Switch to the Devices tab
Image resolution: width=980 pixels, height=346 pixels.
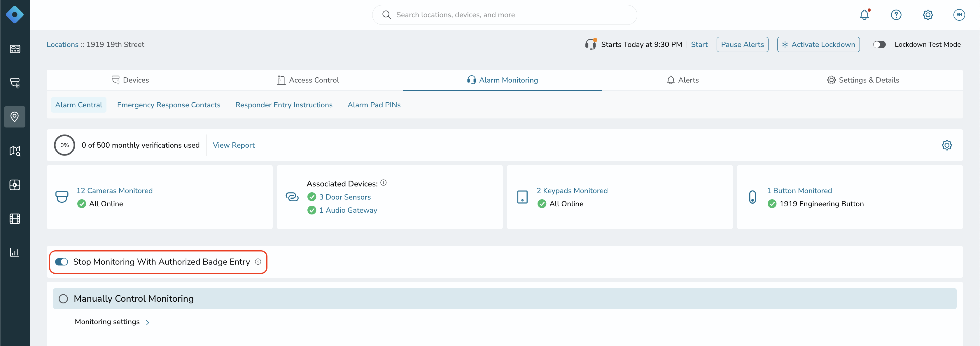click(x=130, y=80)
